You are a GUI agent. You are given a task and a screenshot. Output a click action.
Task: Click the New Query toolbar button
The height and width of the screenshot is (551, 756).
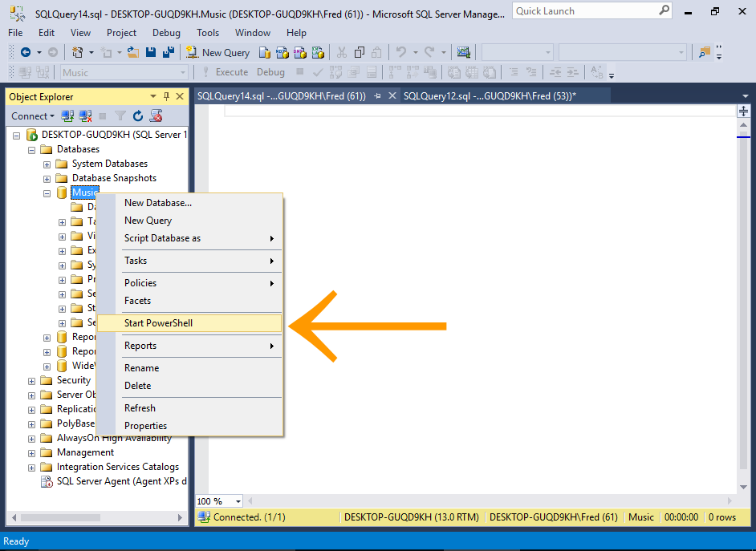pos(218,52)
